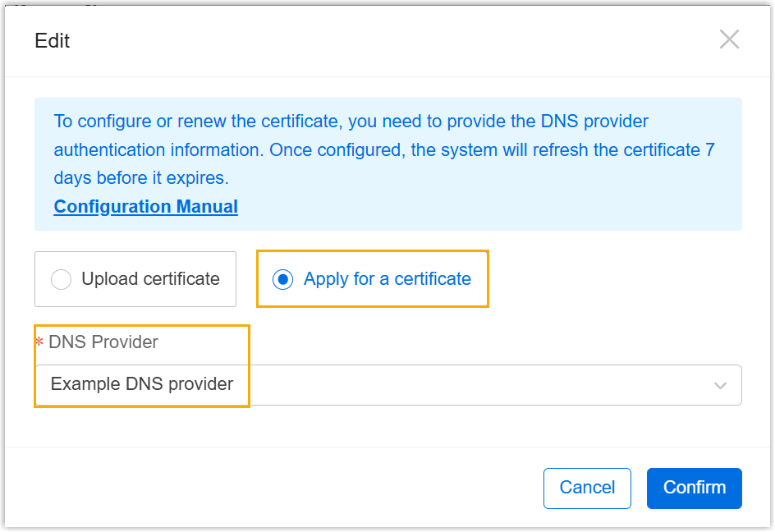The height and width of the screenshot is (532, 775).
Task: Expand the DNS Provider dropdown chevron
Action: click(x=721, y=385)
